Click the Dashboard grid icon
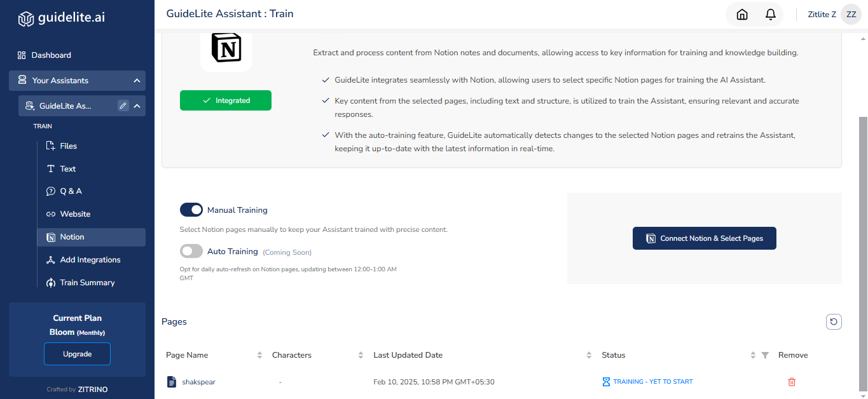Viewport: 868px width, 399px height. (x=22, y=55)
